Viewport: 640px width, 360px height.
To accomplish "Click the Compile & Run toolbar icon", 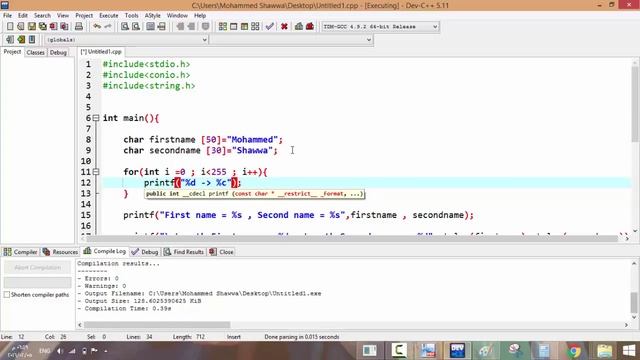I will (244, 27).
